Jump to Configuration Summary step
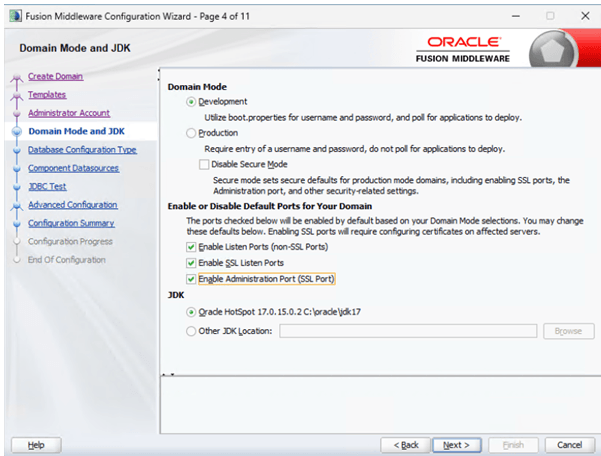This screenshot has width=601, height=456. 71,223
